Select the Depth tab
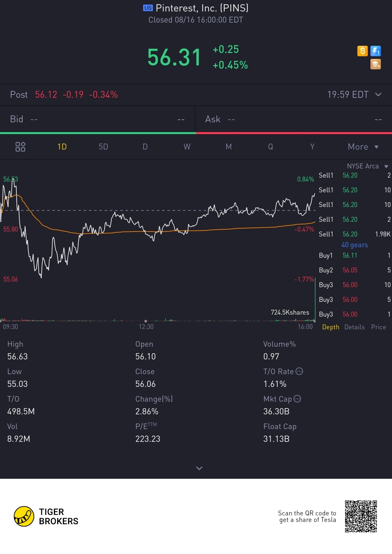This screenshot has width=392, height=554. (x=331, y=327)
